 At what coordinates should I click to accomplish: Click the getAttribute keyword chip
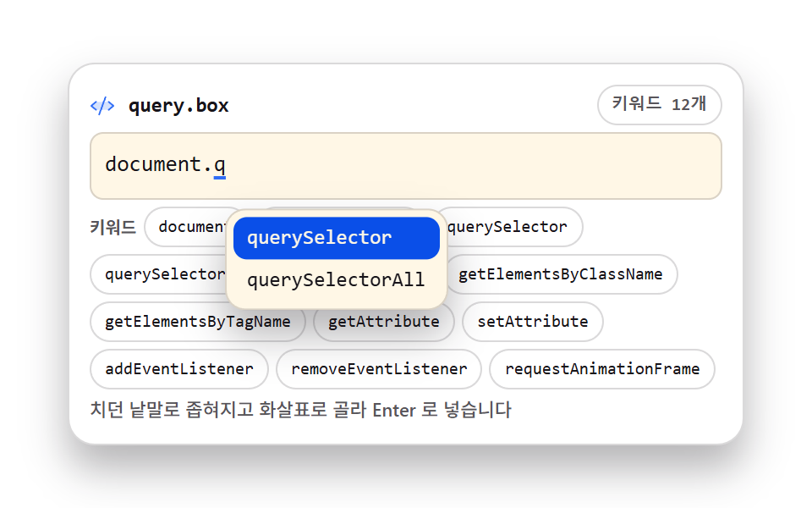click(x=384, y=322)
